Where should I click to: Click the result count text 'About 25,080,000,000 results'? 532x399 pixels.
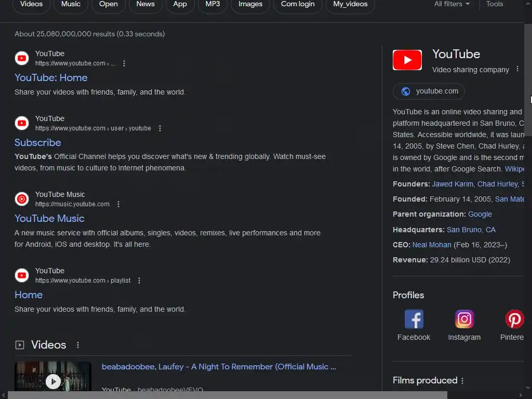[64, 34]
